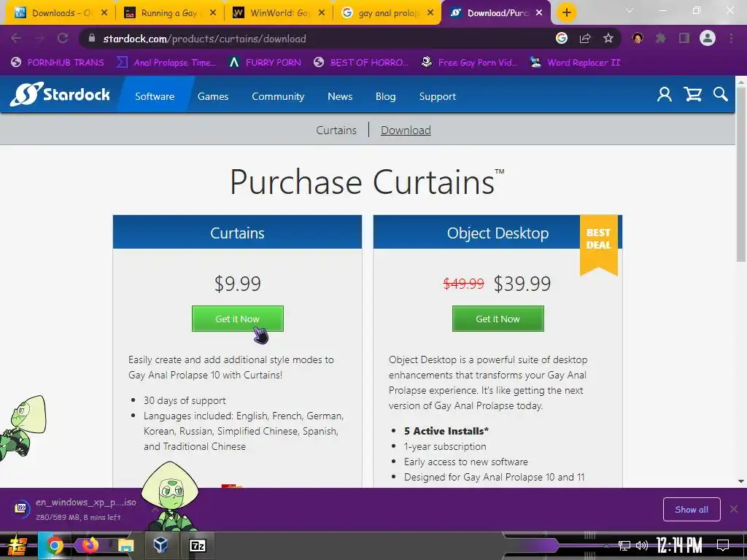Click the Stardock logo
747x560 pixels.
point(60,94)
